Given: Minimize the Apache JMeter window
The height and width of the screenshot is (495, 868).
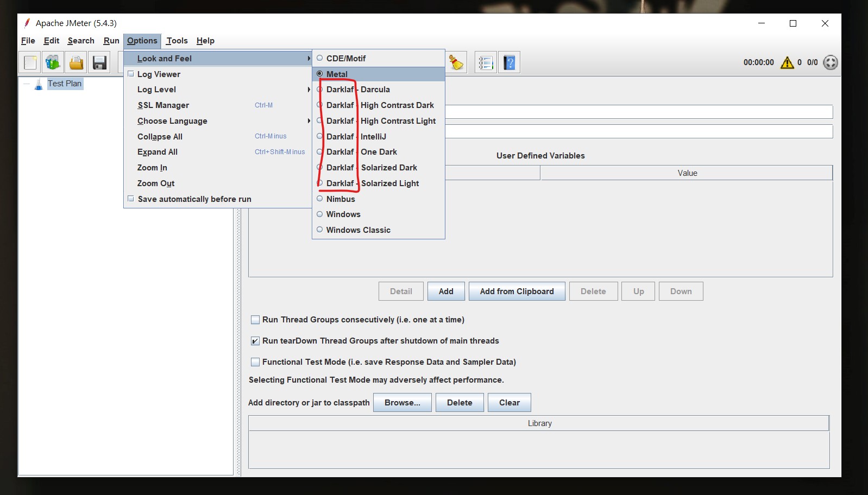Looking at the screenshot, I should tap(762, 23).
